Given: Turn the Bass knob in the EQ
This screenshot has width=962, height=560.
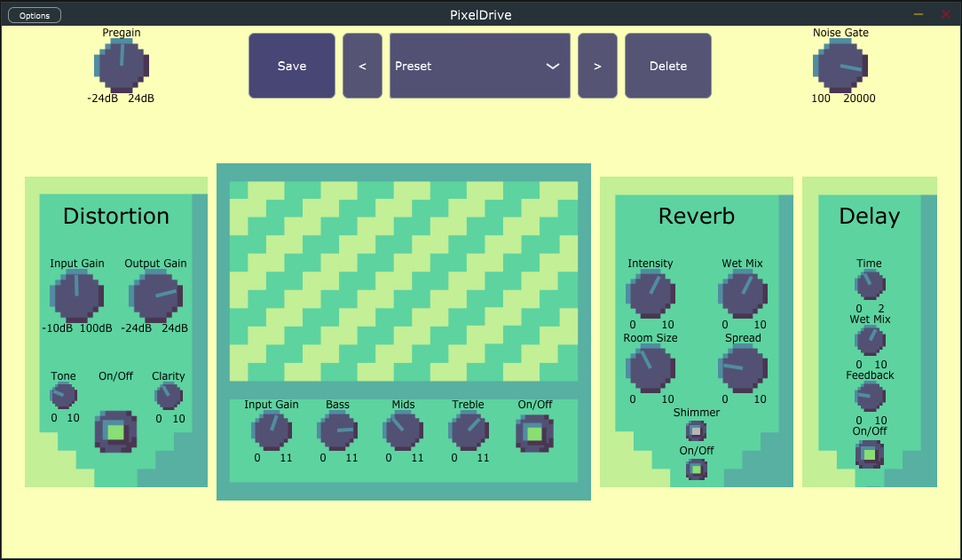Looking at the screenshot, I should pos(337,434).
